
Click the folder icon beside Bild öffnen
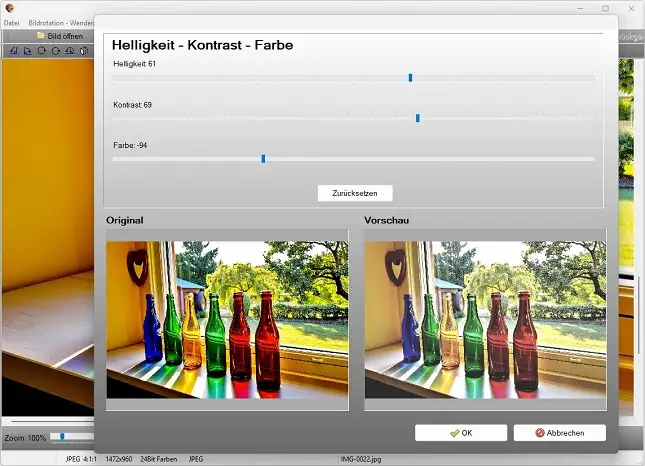click(41, 36)
